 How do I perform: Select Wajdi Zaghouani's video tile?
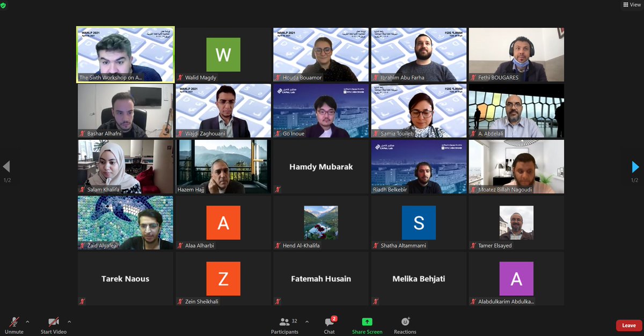coord(223,110)
